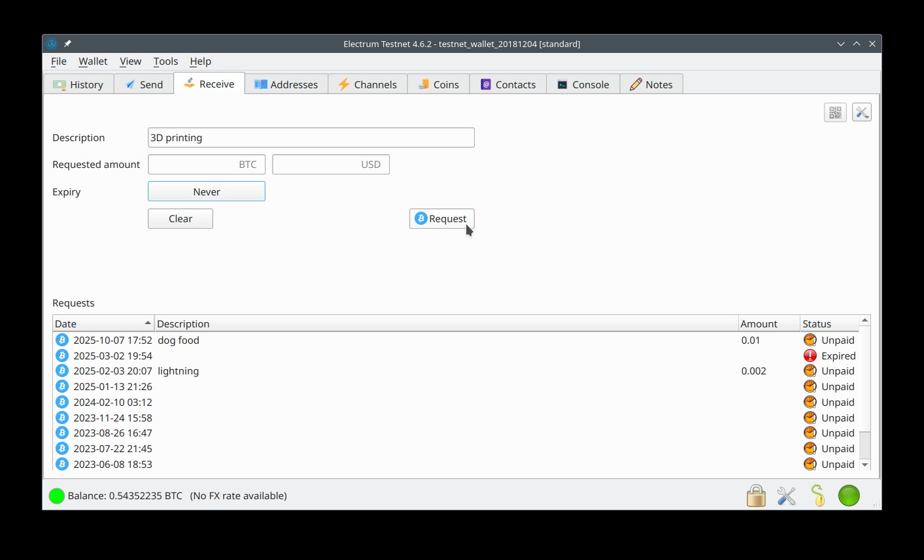The image size is (924, 560).
Task: Open receive tab tools settings icon
Action: pyautogui.click(x=861, y=112)
